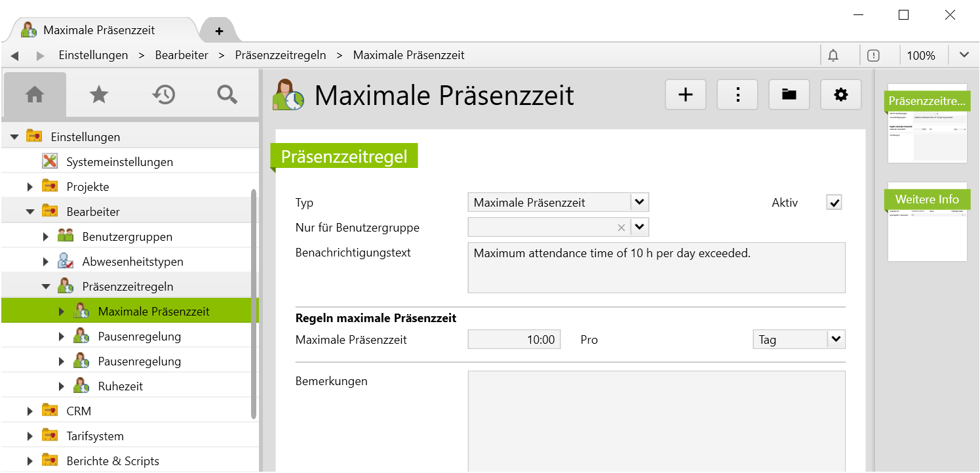Click the plus button to add new
Image resolution: width=980 pixels, height=473 pixels.
pyautogui.click(x=685, y=95)
